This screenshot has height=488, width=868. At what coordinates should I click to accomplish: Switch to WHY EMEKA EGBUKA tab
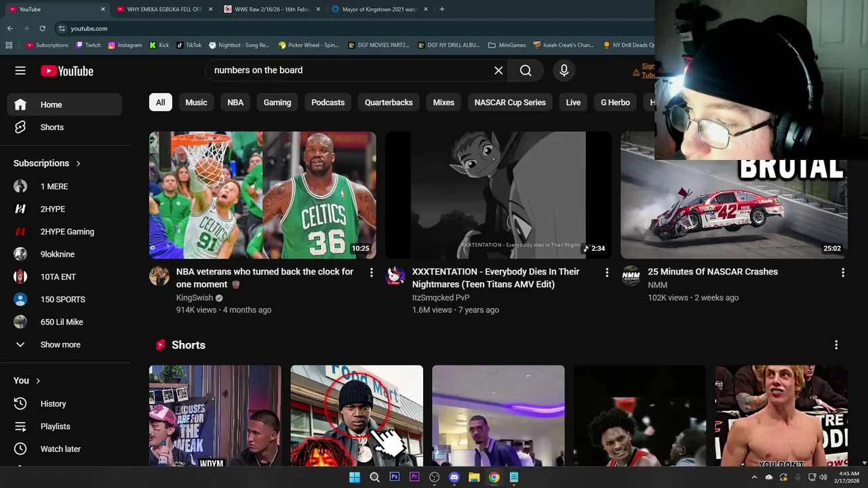(165, 9)
